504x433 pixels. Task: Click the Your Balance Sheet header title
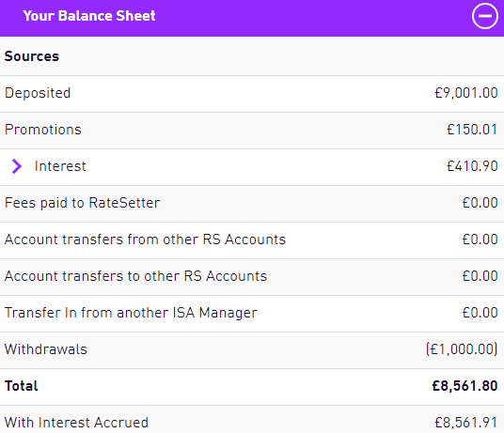coord(89,16)
